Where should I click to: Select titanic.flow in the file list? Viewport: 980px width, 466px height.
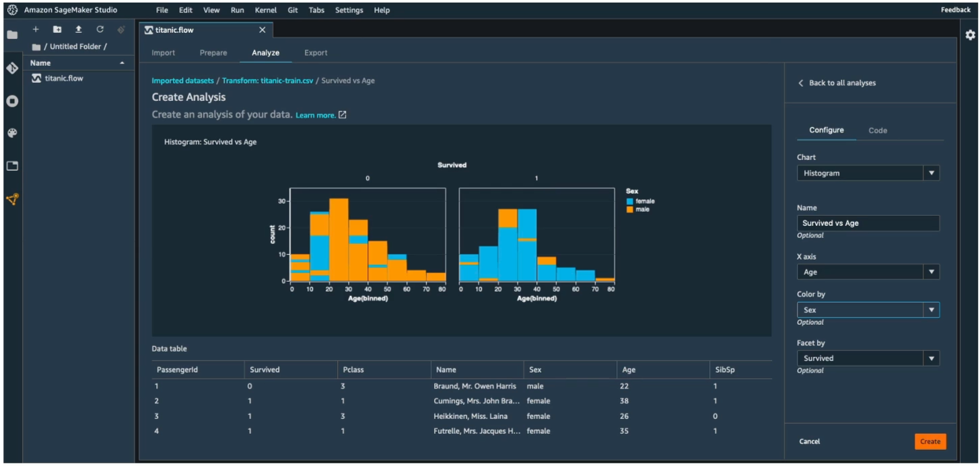[x=79, y=78]
